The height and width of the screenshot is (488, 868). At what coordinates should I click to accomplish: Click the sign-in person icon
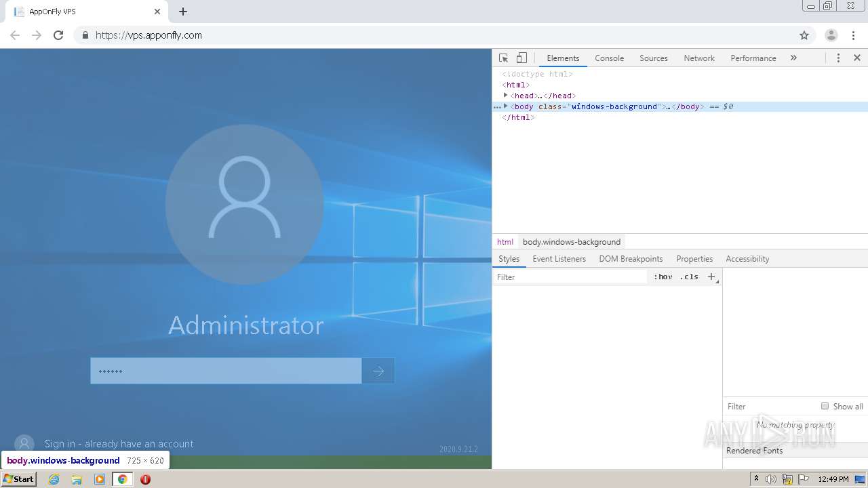click(x=24, y=444)
